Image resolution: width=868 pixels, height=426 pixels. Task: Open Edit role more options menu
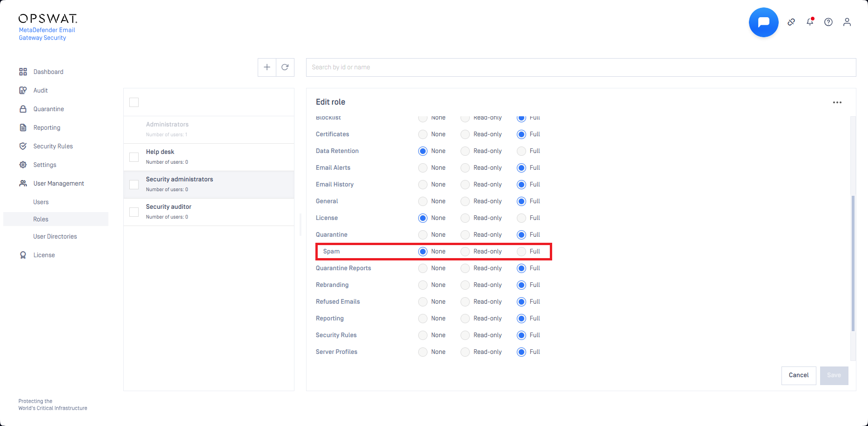coord(837,102)
